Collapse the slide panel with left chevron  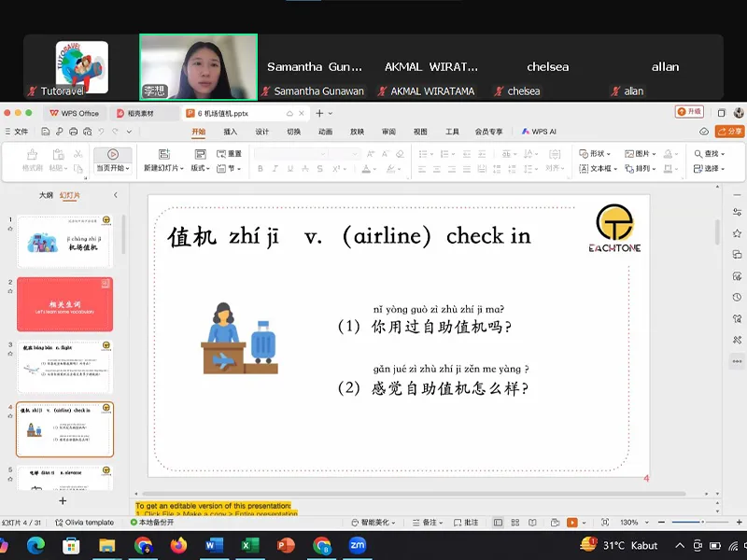(x=116, y=195)
